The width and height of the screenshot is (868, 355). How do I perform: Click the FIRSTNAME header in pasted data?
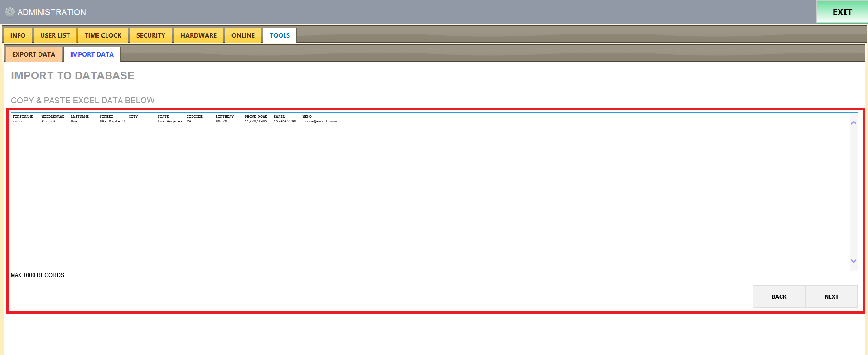coord(23,117)
